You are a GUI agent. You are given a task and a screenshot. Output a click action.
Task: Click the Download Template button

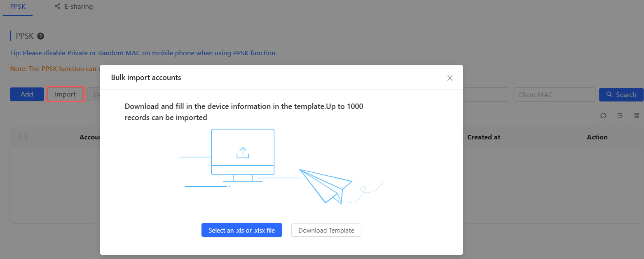326,231
